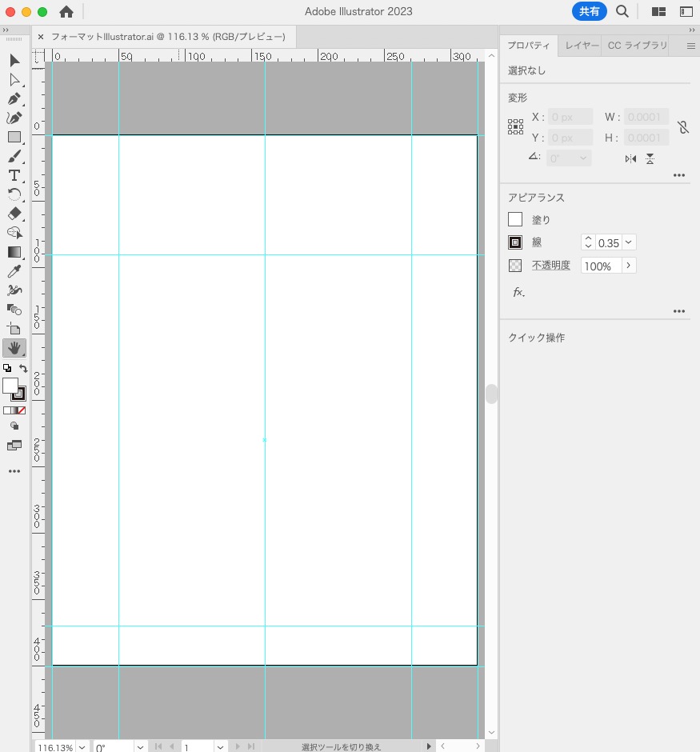Click the 共有 share button
This screenshot has width=700, height=752.
tap(590, 11)
